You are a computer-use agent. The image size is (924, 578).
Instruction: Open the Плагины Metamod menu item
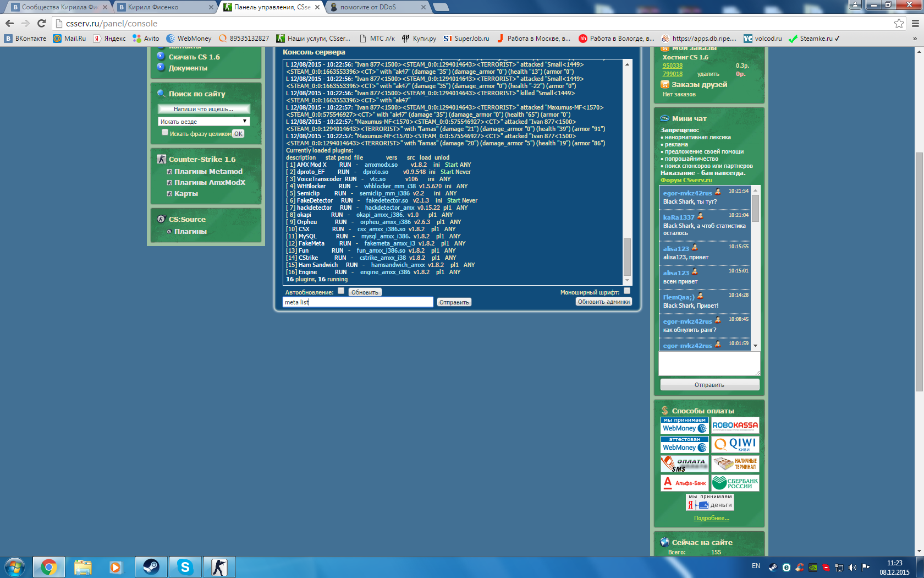click(208, 172)
